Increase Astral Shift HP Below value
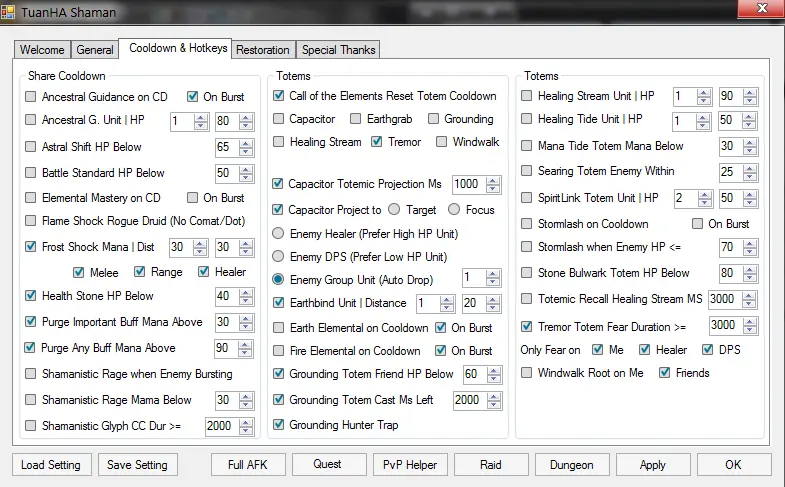 251,143
